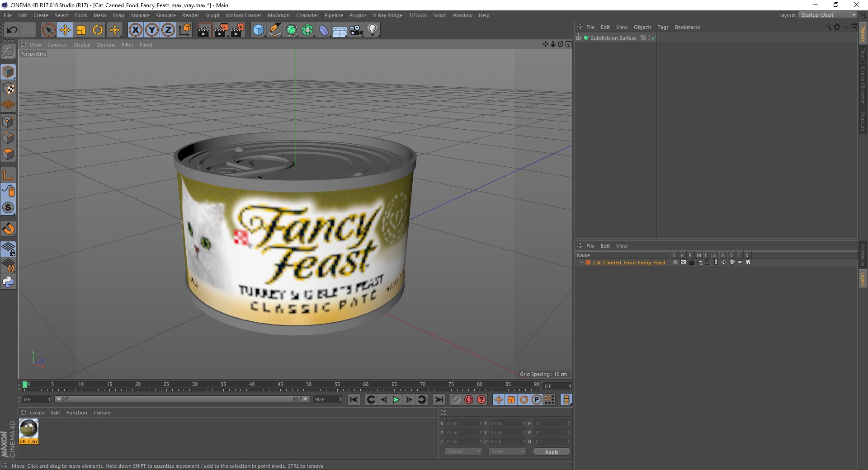This screenshot has width=868, height=470.
Task: Open the Layout Startup dropdown
Action: point(828,15)
